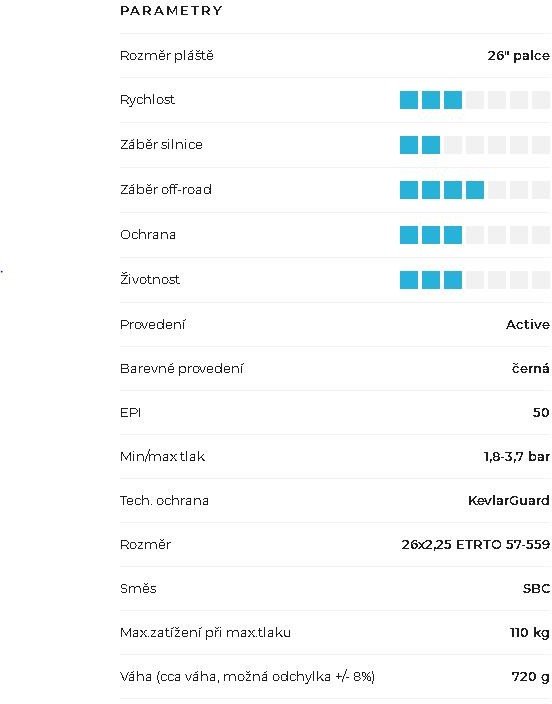Click the EPI value 50
This screenshot has width=552, height=704.
(541, 412)
